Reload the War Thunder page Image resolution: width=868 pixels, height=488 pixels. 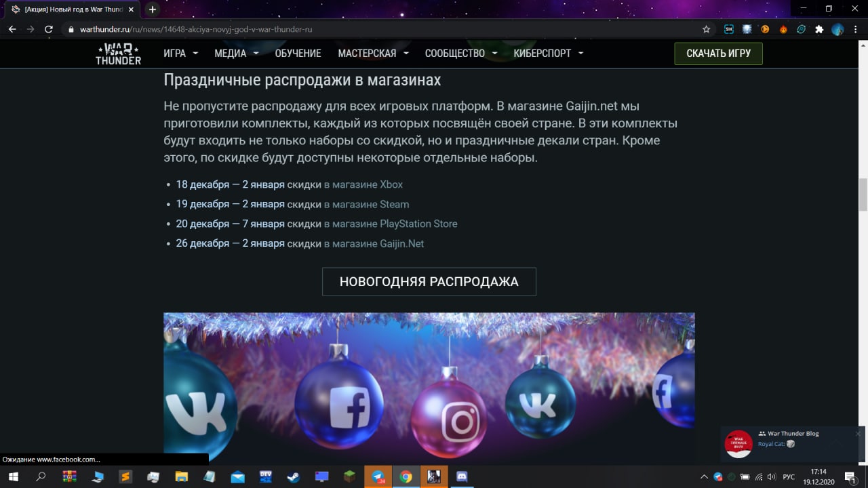pos(49,29)
